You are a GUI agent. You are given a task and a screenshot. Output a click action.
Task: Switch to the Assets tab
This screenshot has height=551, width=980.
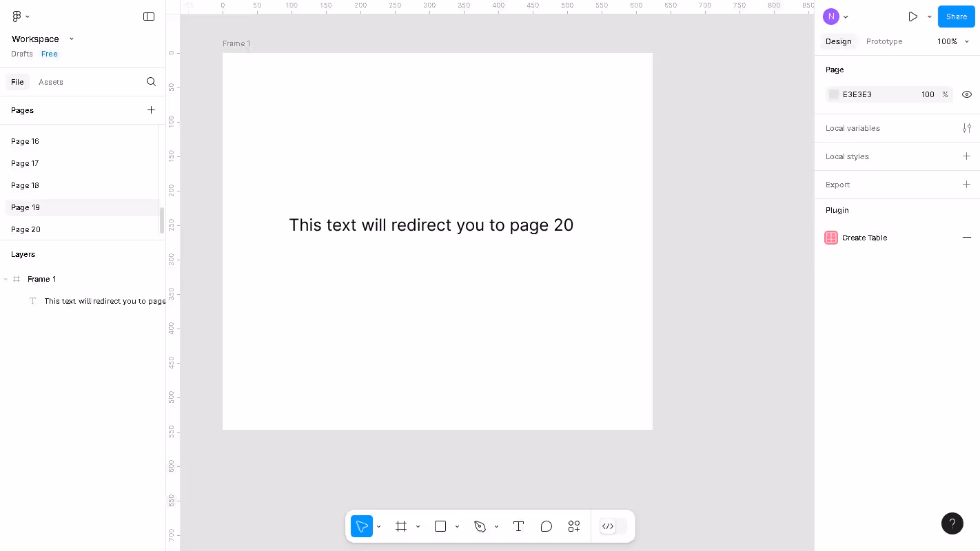(51, 82)
